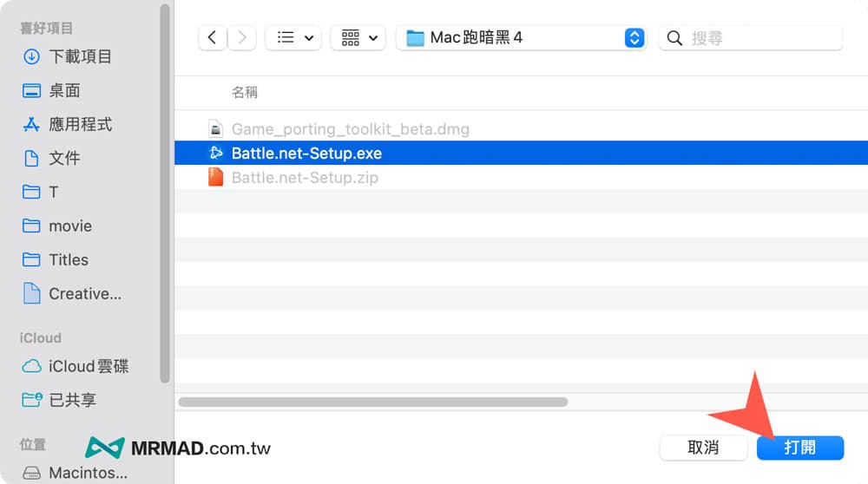Viewport: 868px width, 484px height.
Task: Click the blue folder icon in path popup
Action: click(x=415, y=38)
